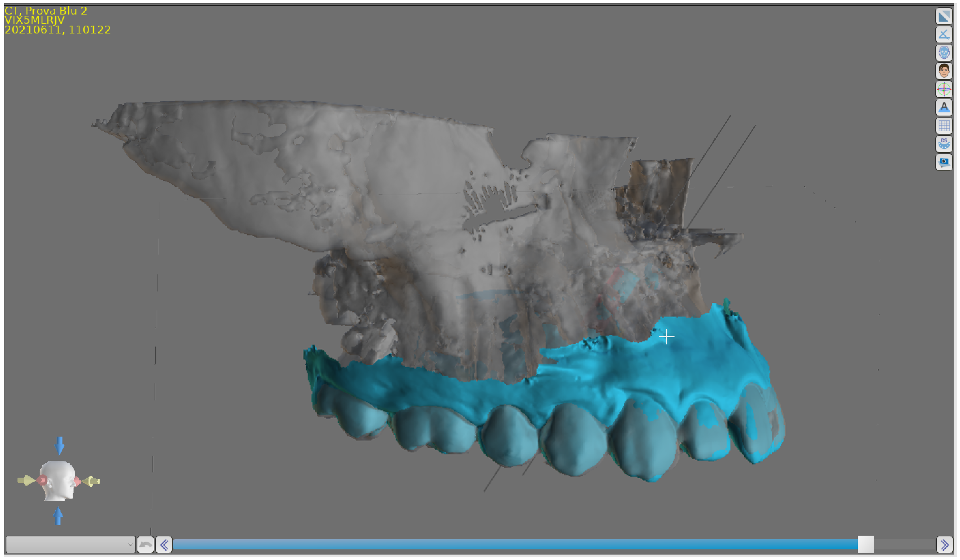Viewport: 960px width, 560px height.
Task: Click the diagonal clipping plane icon
Action: (x=944, y=16)
